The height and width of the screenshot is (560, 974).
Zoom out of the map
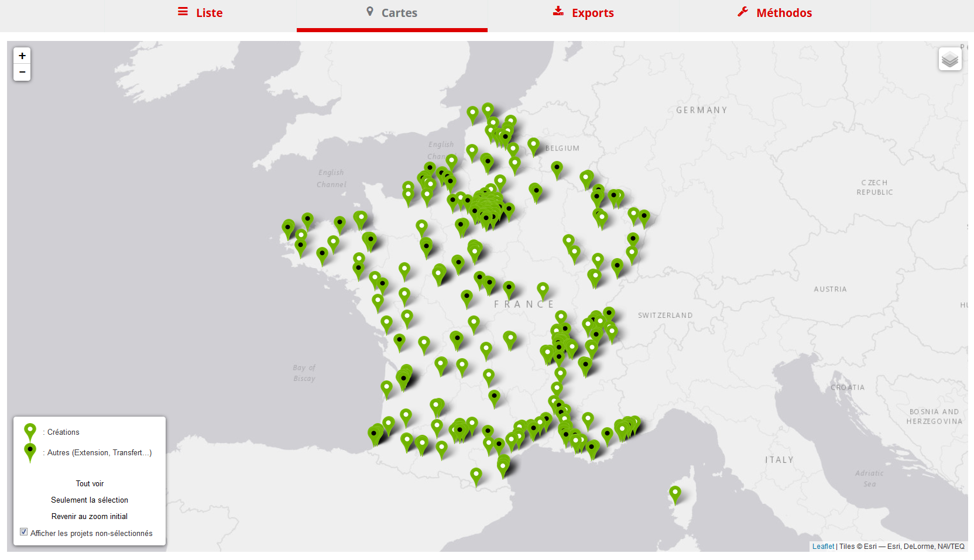22,72
